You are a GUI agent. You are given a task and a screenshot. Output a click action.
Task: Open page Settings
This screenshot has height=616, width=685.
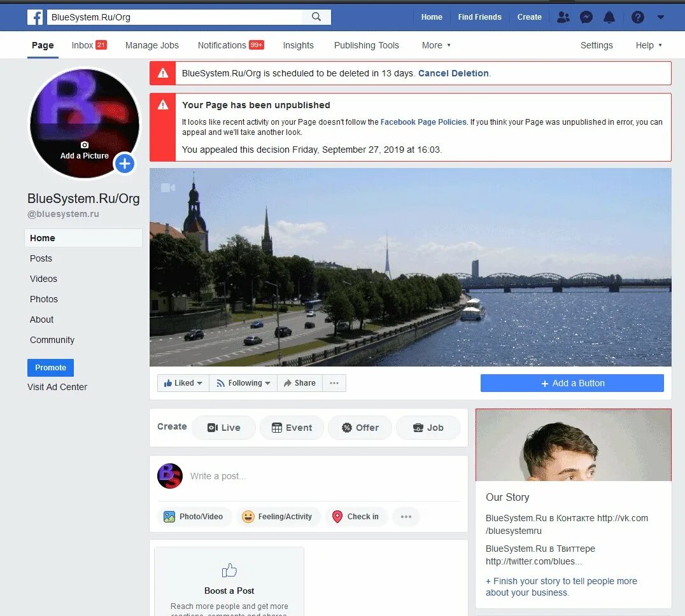(x=597, y=45)
